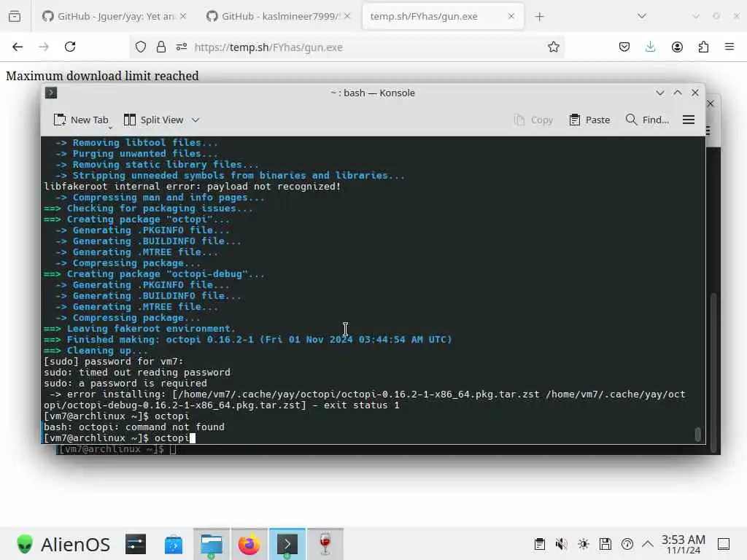Select the temp.sh/FYhas/gun.exe tab
This screenshot has height=560, width=747.
click(443, 16)
